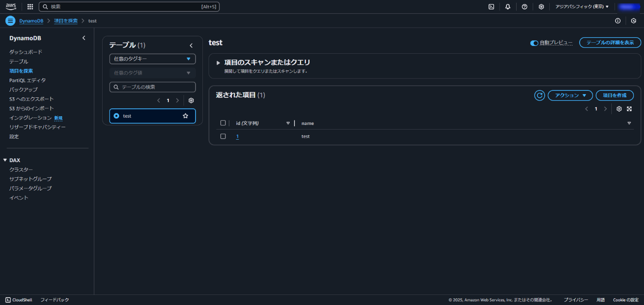Click the AWS logo home icon
The height and width of the screenshot is (305, 644).
click(x=11, y=6)
